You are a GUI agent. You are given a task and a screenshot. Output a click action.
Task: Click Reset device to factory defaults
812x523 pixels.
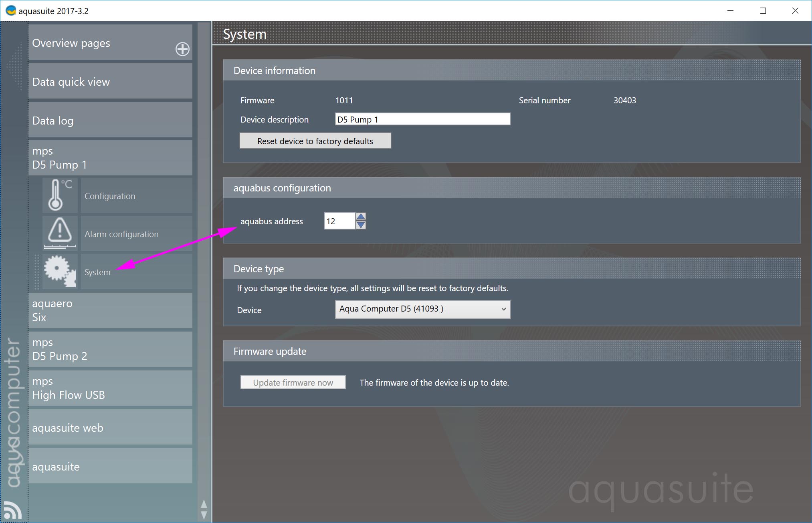click(x=315, y=141)
